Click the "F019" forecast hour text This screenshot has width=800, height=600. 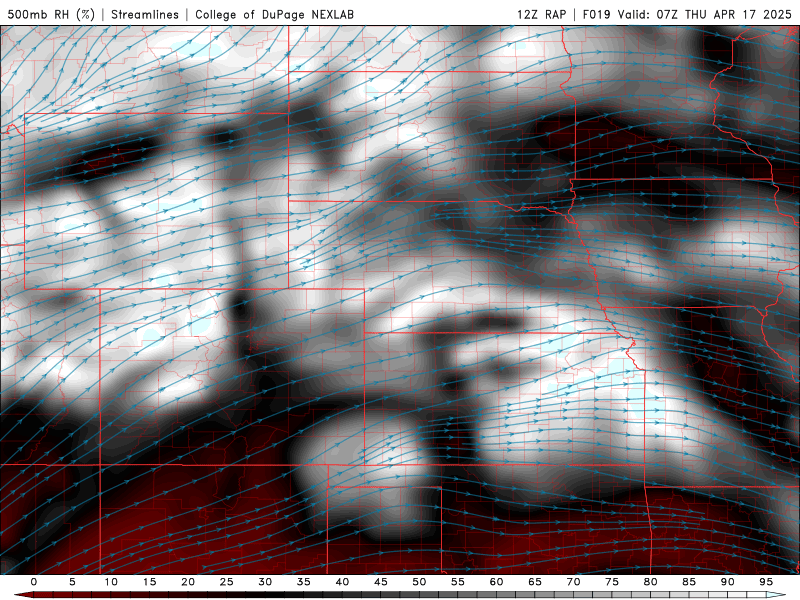[x=596, y=14]
